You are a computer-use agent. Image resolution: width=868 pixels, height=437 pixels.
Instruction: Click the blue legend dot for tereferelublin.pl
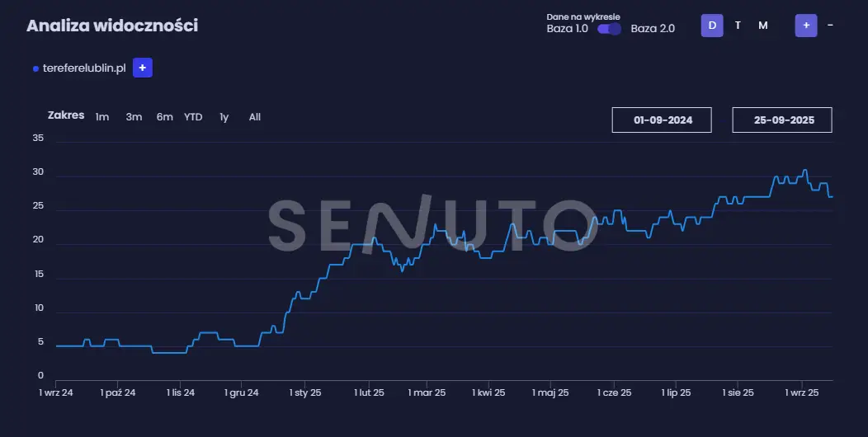coord(35,69)
